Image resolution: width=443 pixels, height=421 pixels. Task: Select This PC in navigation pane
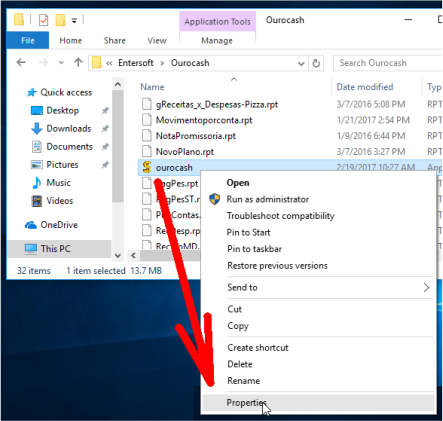[x=55, y=248]
